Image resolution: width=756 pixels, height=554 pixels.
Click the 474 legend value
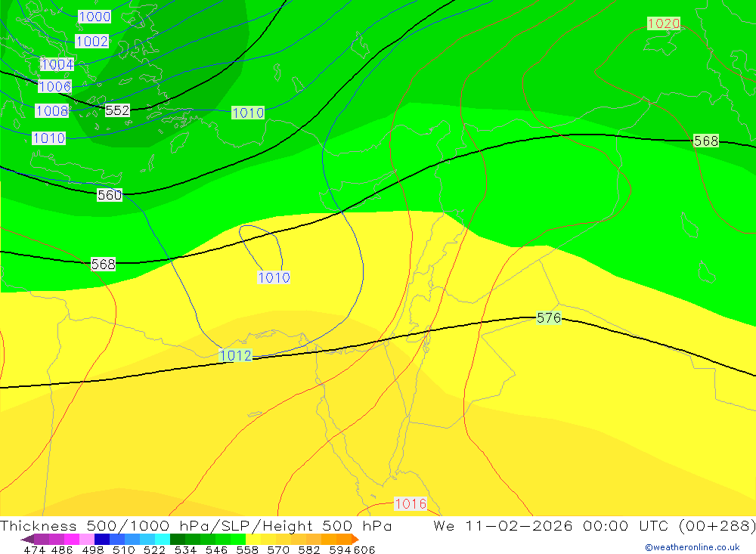pos(34,550)
